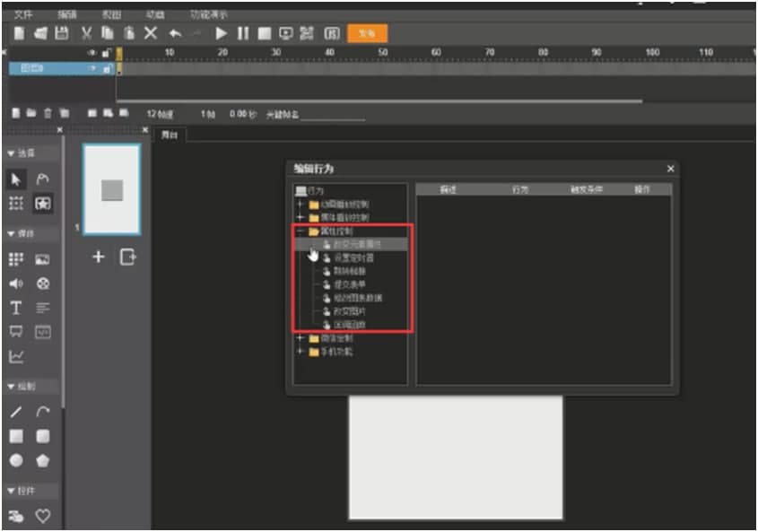Click the plus button to add a page

coord(99,257)
